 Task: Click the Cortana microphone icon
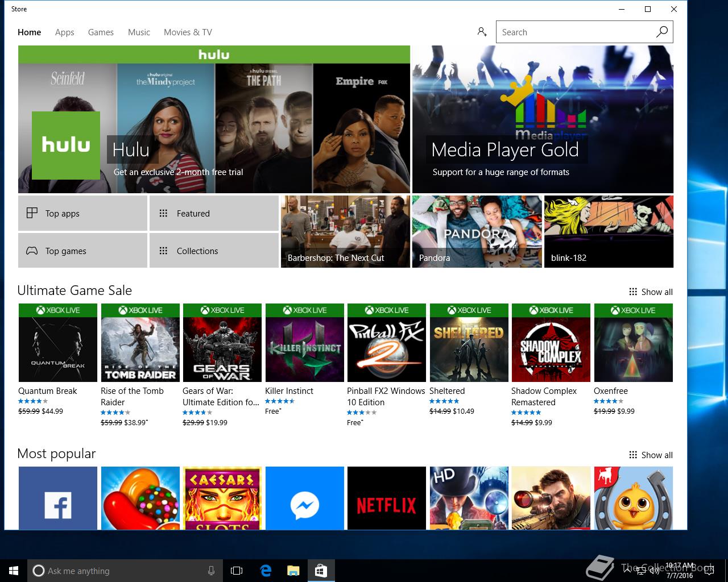coord(211,571)
